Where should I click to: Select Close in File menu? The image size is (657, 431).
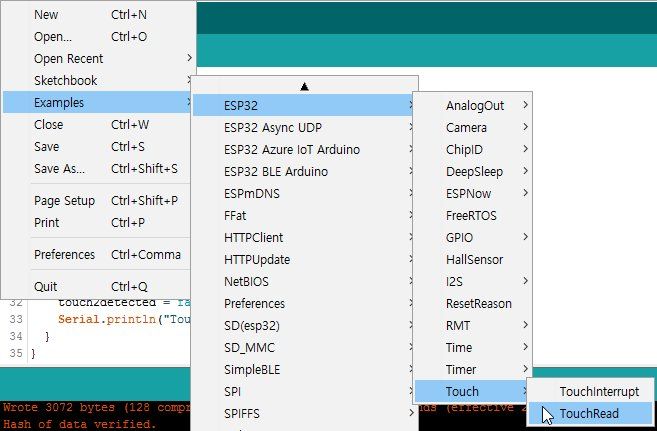(98, 124)
